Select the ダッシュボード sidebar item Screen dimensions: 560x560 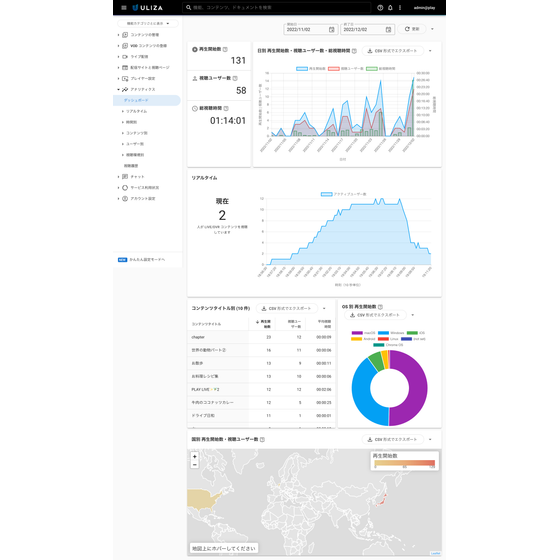tap(147, 100)
